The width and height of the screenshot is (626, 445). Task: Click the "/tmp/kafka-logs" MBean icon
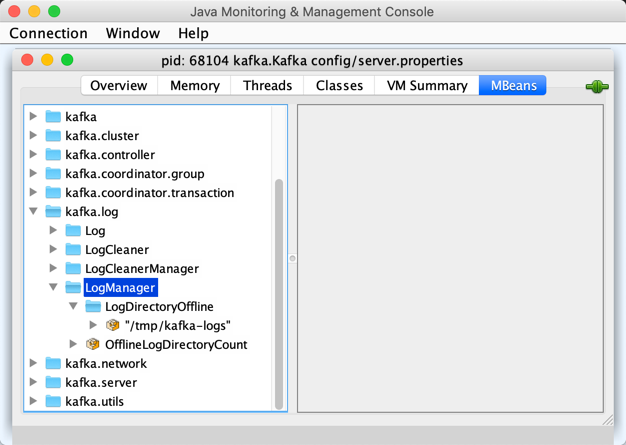(x=113, y=326)
